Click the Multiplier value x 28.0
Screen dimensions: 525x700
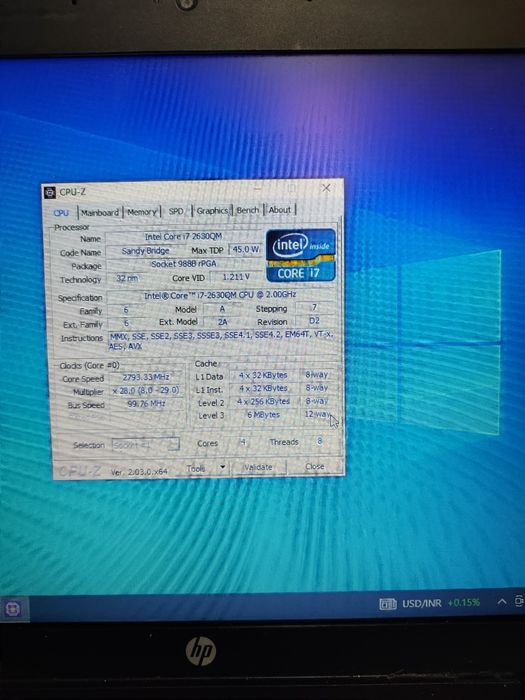(x=146, y=391)
